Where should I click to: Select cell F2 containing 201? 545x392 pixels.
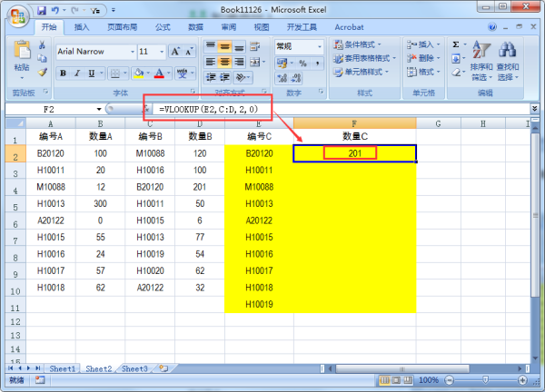[x=354, y=153]
